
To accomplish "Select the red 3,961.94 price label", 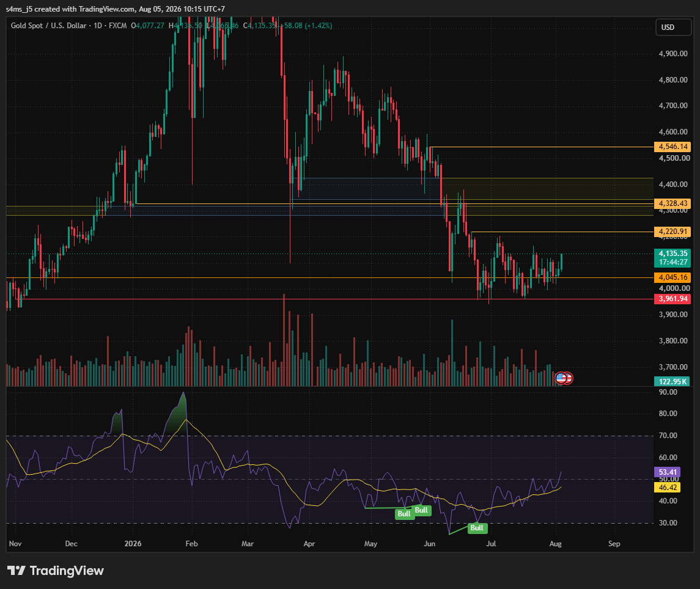I will click(x=672, y=299).
